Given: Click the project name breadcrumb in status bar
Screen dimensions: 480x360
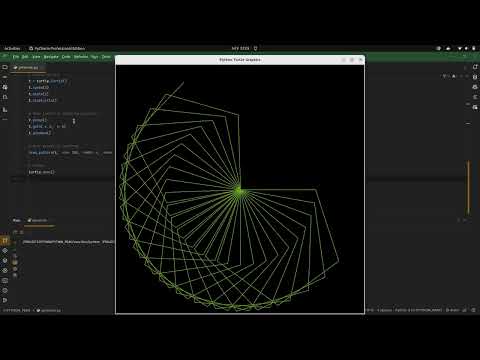Looking at the screenshot, I should [16, 310].
